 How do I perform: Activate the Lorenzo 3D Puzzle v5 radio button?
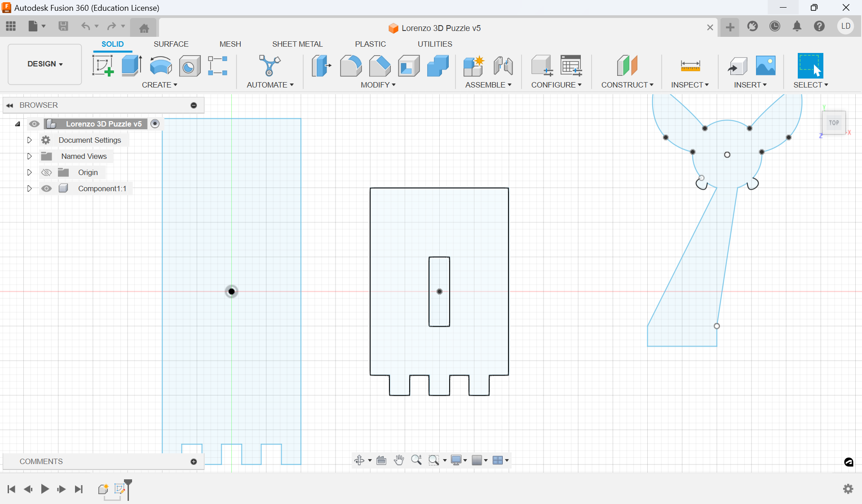(x=155, y=124)
